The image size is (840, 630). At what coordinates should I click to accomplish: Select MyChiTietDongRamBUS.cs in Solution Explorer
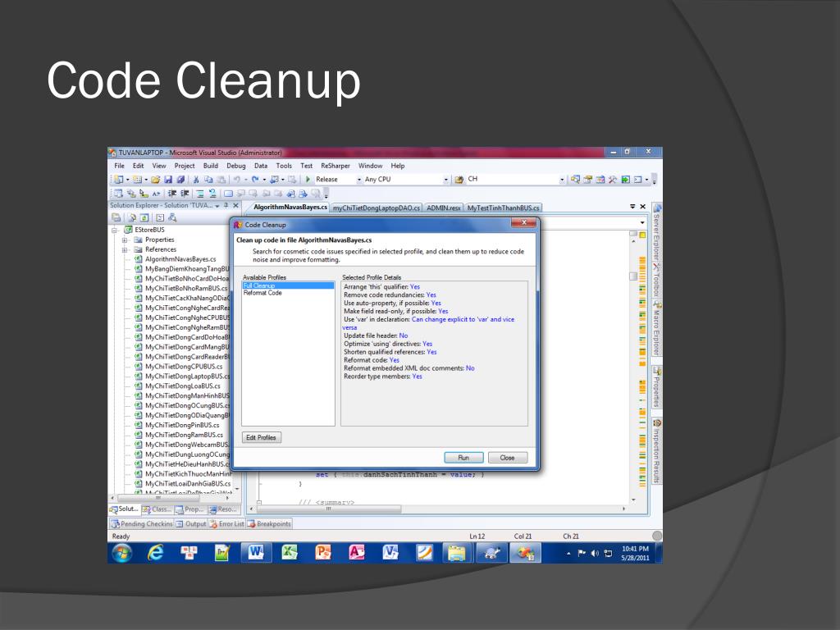(184, 435)
